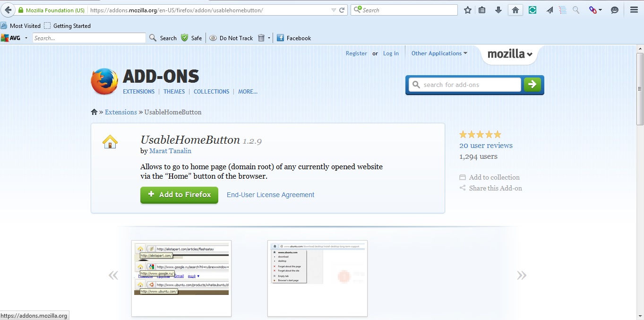Click the browser Home button
644x320 pixels.
click(515, 10)
